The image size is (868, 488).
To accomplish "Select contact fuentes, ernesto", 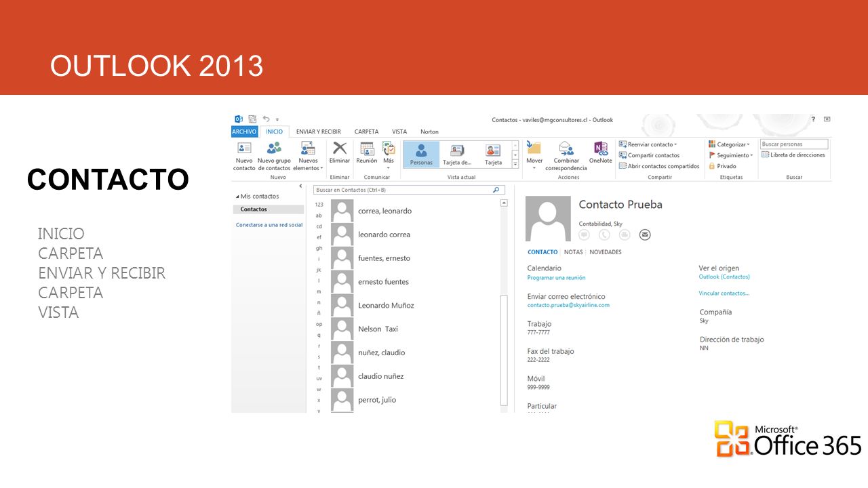I will (414, 258).
